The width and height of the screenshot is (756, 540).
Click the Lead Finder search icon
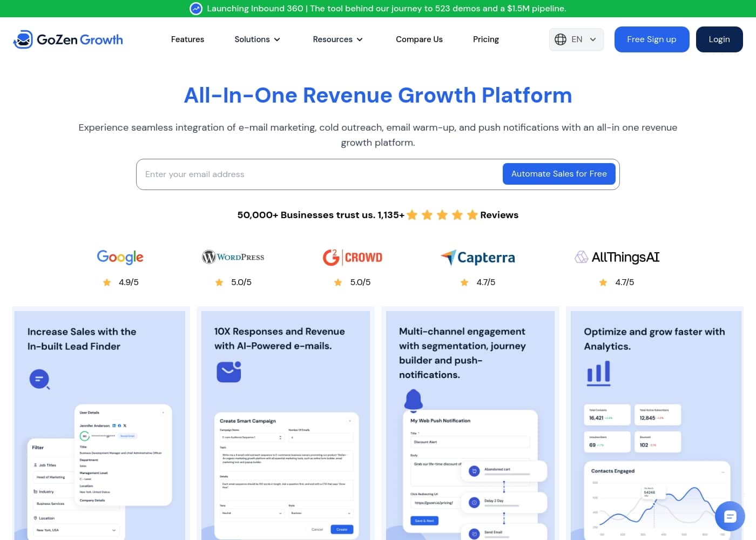[39, 380]
